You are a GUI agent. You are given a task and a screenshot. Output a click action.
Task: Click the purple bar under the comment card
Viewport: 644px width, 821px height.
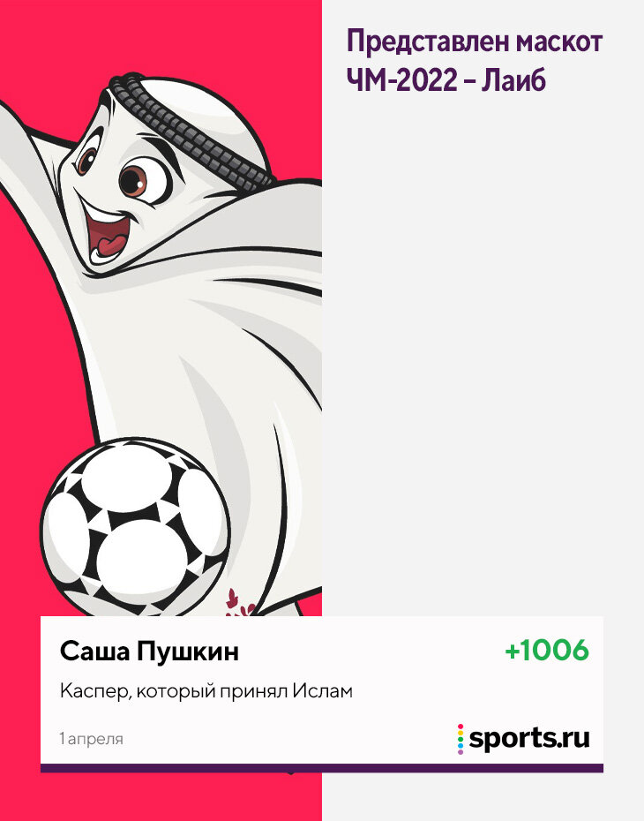coord(322,768)
